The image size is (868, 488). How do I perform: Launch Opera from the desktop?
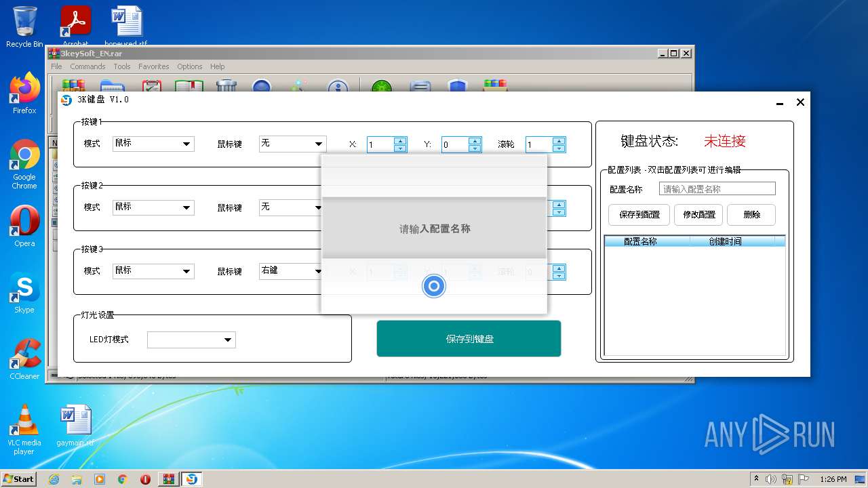(24, 226)
